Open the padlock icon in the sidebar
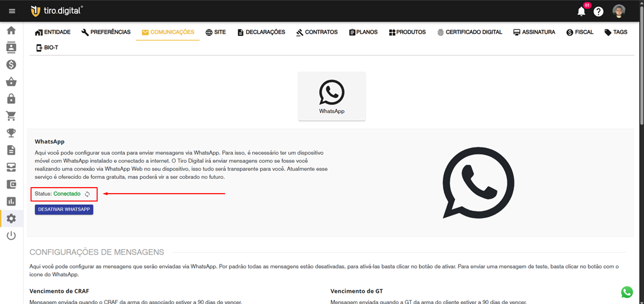 coord(11,99)
